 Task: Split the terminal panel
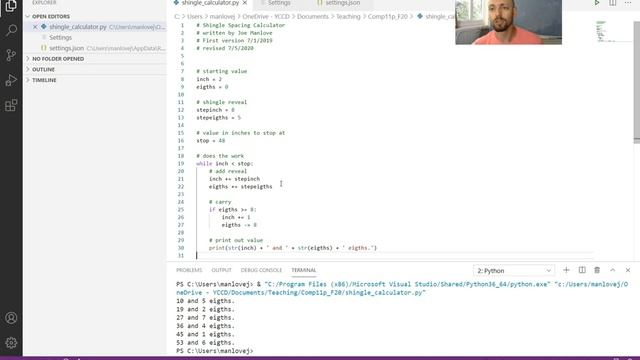[582, 270]
